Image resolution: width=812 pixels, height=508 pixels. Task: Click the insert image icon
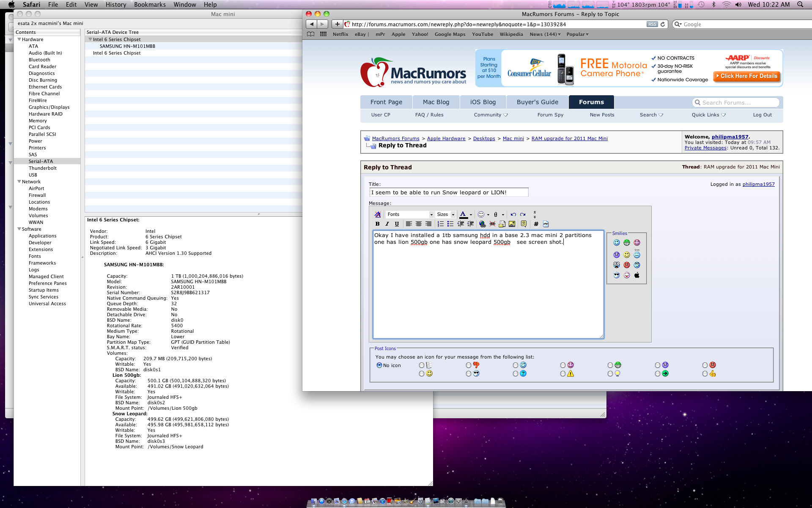[x=512, y=224]
